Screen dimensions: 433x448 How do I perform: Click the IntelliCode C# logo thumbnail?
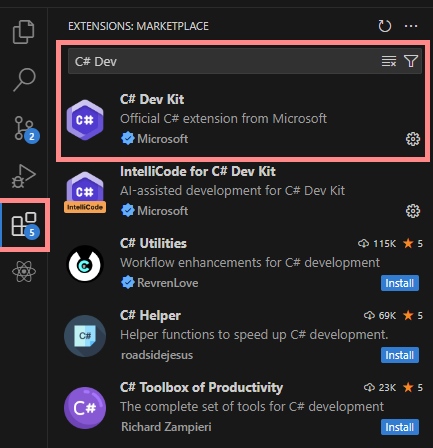(85, 192)
